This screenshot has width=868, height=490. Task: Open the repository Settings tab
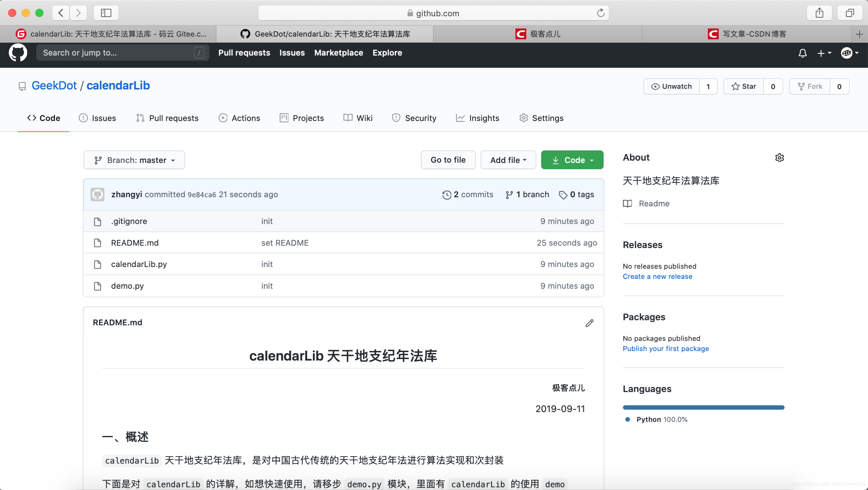click(541, 118)
